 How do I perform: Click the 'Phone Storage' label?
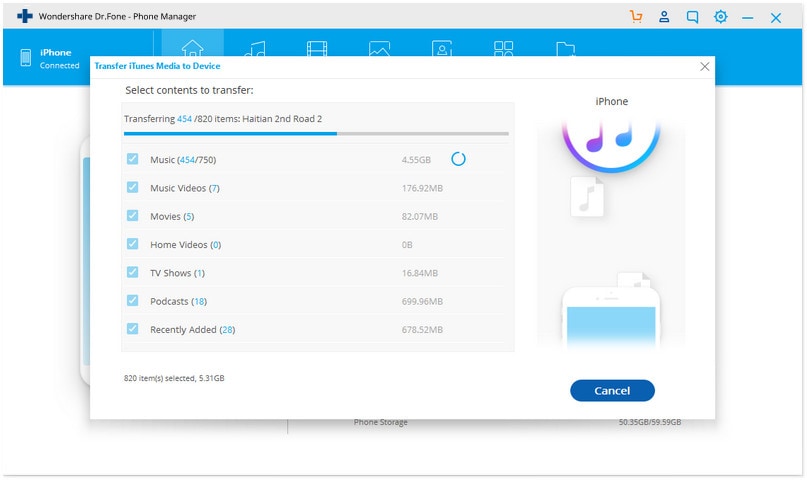[380, 422]
